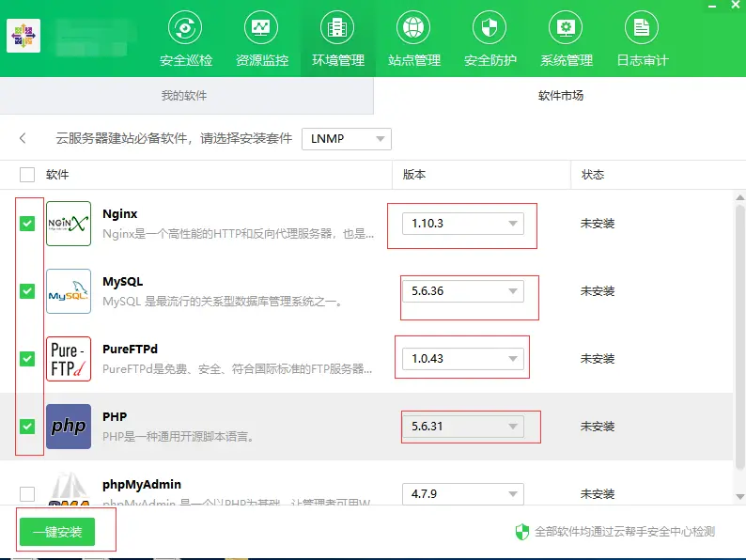Click the PureFTPd description text
This screenshot has height=560, width=746.
[238, 368]
